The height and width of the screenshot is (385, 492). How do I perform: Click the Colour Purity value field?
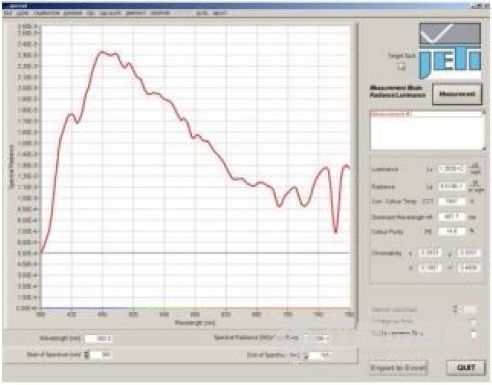451,231
